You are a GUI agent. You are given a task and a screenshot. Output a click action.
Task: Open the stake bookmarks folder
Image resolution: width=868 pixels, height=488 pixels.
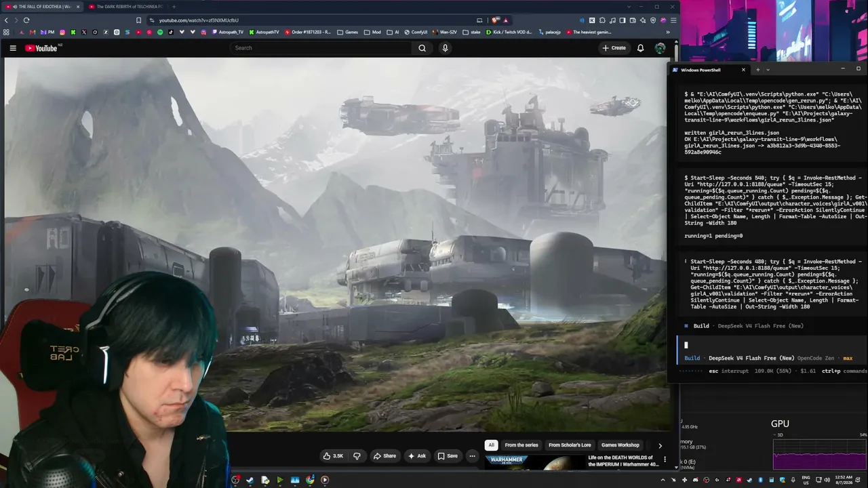point(472,32)
